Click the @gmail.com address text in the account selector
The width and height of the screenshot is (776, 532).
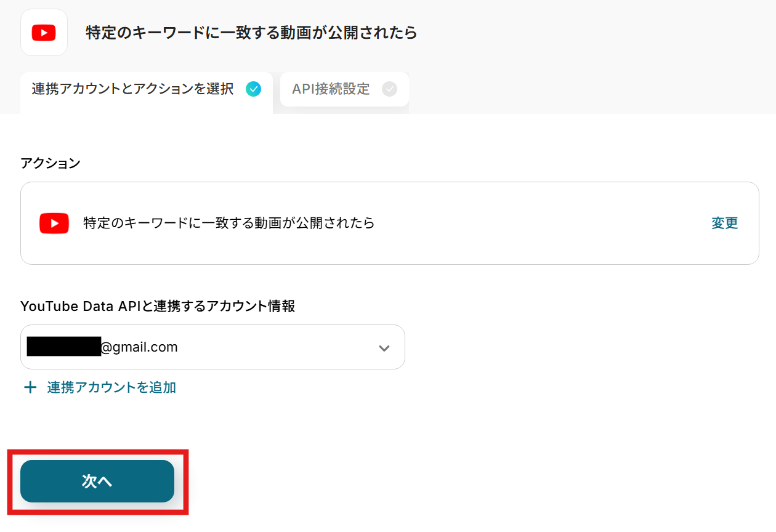coord(139,347)
